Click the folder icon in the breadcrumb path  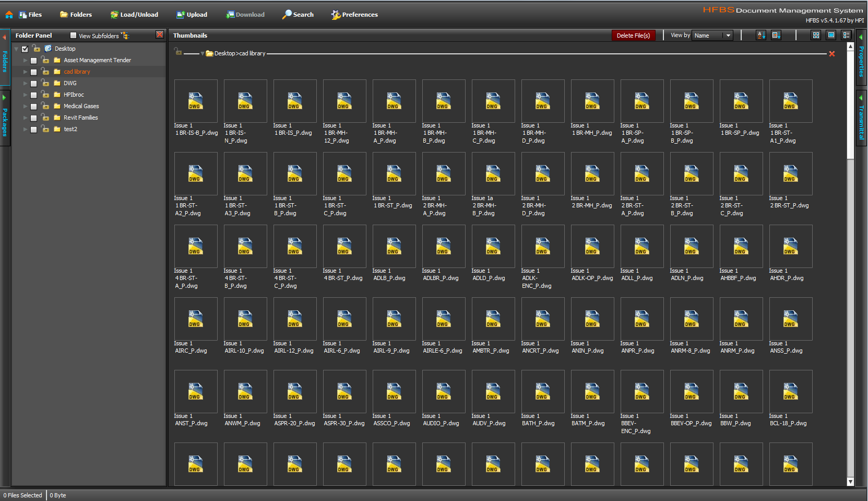pos(209,53)
